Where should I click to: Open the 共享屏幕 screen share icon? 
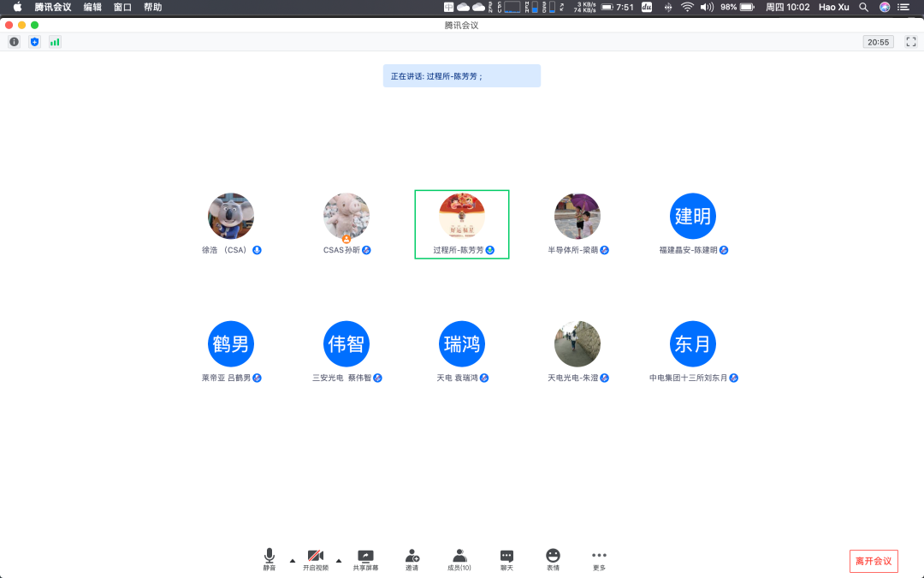[365, 559]
